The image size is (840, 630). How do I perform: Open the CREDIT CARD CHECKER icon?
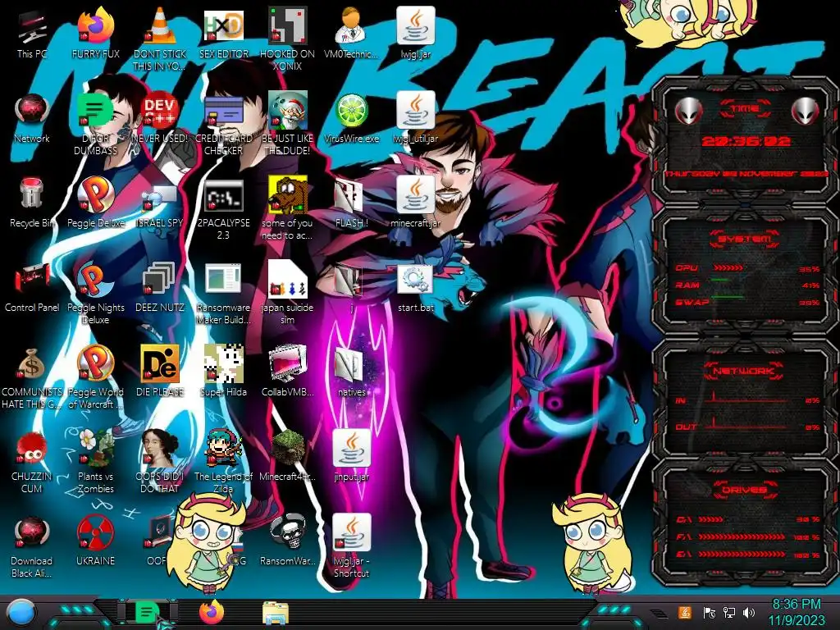[x=223, y=111]
